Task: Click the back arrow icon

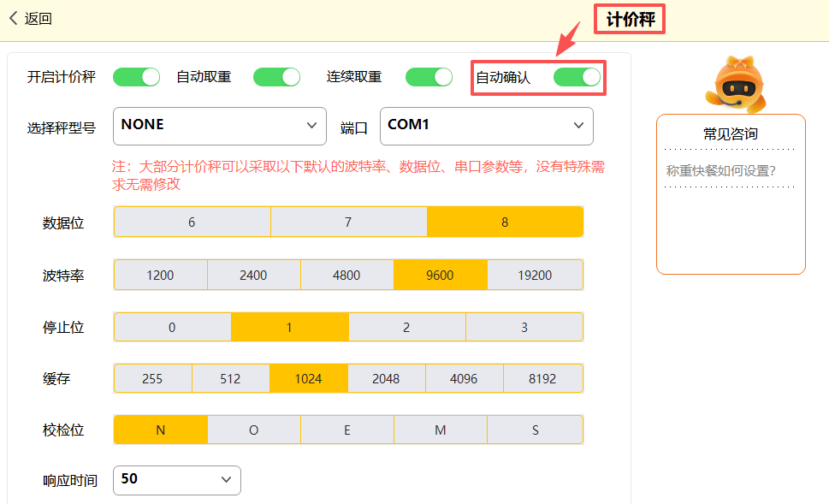Action: [x=13, y=19]
